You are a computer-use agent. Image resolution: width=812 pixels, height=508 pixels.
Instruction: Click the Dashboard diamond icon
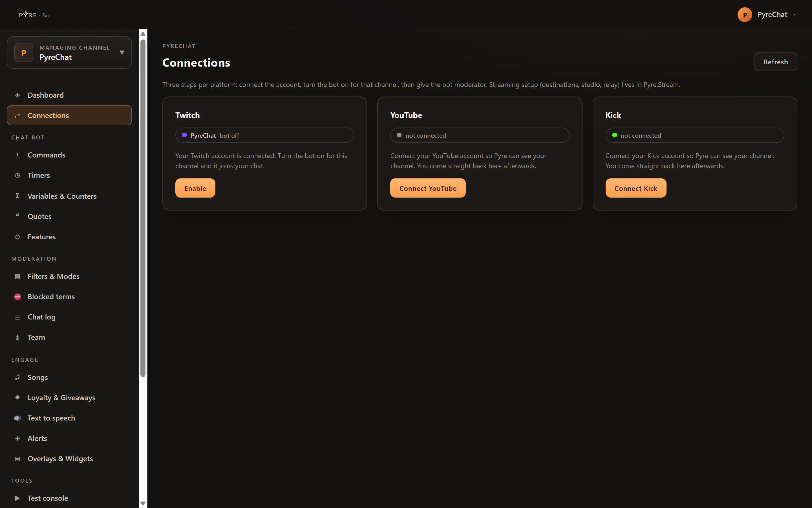point(17,95)
